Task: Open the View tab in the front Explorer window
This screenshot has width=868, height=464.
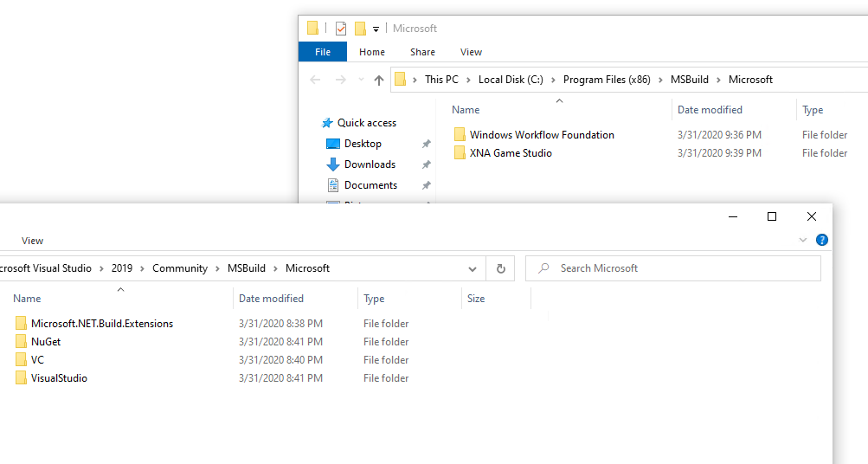Action: tap(32, 241)
